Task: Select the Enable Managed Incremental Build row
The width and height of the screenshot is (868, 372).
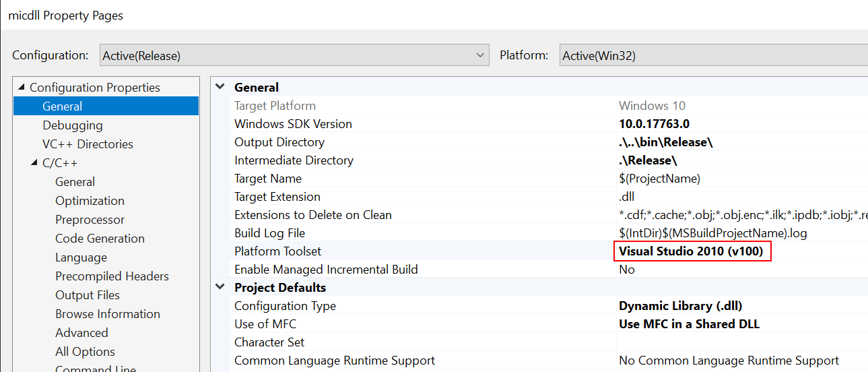Action: (x=326, y=270)
